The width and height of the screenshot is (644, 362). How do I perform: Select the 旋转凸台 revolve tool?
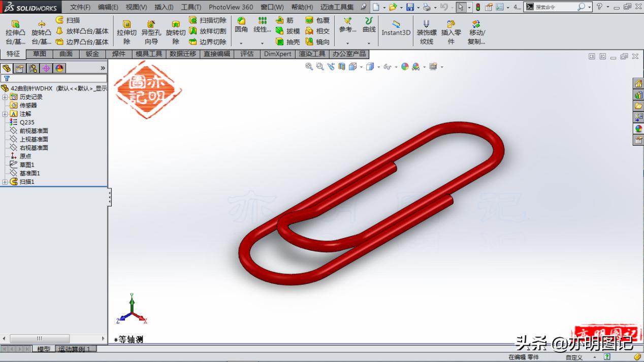tap(41, 30)
